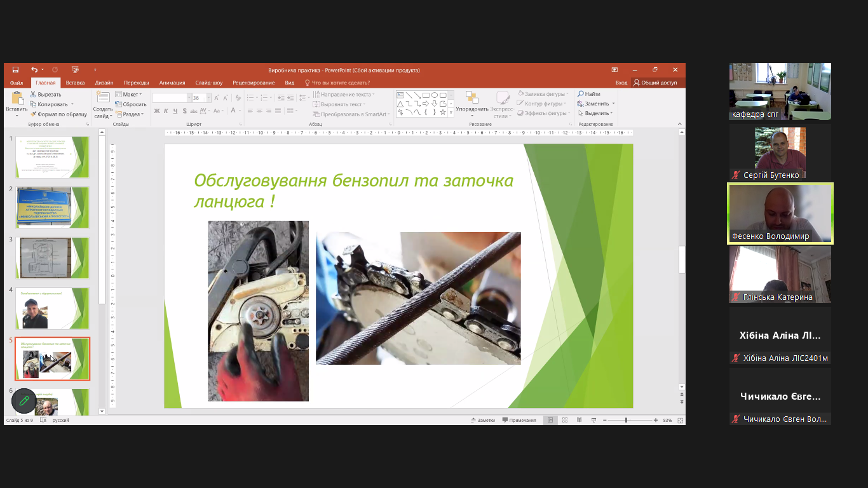The width and height of the screenshot is (868, 488).
Task: Open the Вставка ribbon tab
Action: tap(75, 83)
